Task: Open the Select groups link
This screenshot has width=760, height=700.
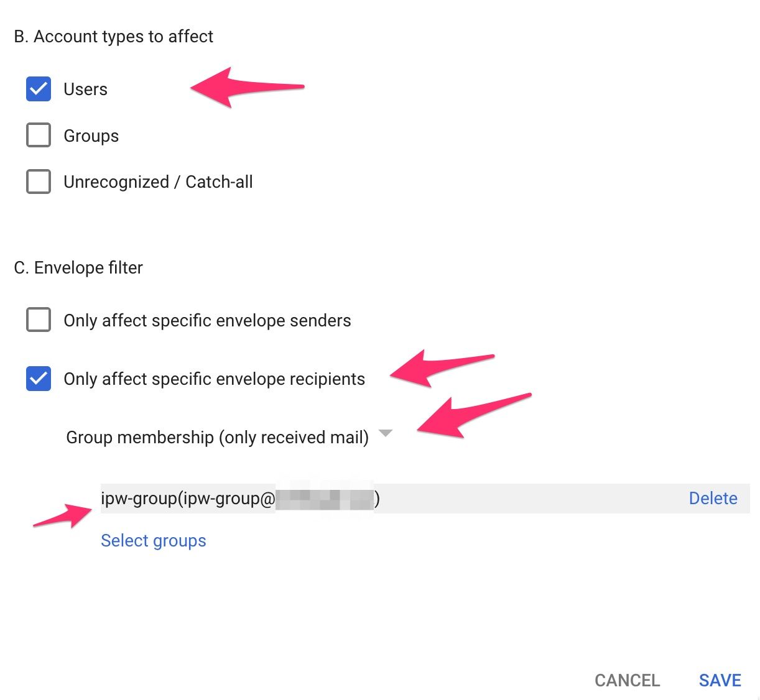Action: tap(153, 540)
